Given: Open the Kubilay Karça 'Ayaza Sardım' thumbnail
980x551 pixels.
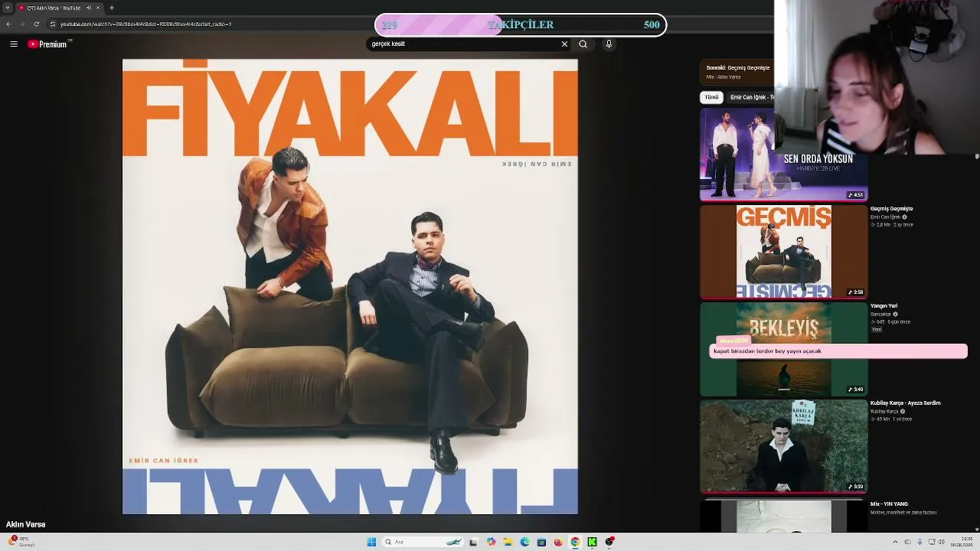Looking at the screenshot, I should (x=783, y=446).
